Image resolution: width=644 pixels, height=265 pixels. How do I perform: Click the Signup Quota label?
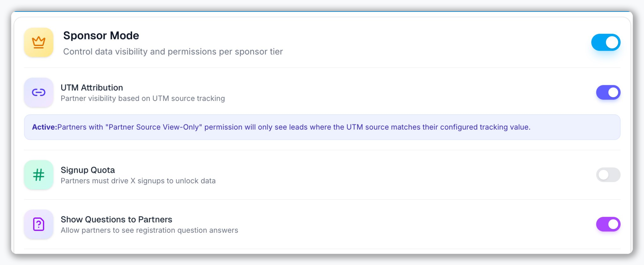tap(88, 170)
